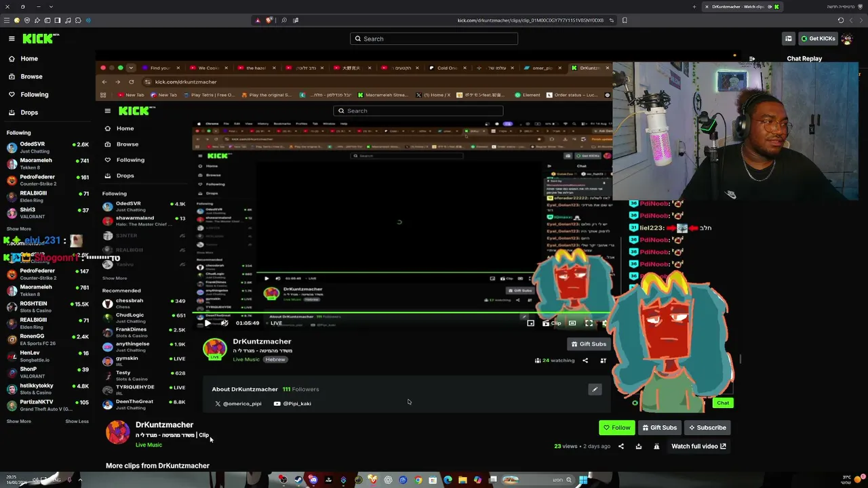The image size is (868, 488).
Task: Open Shiri3 VALORANT channel
Action: [x=47, y=213]
